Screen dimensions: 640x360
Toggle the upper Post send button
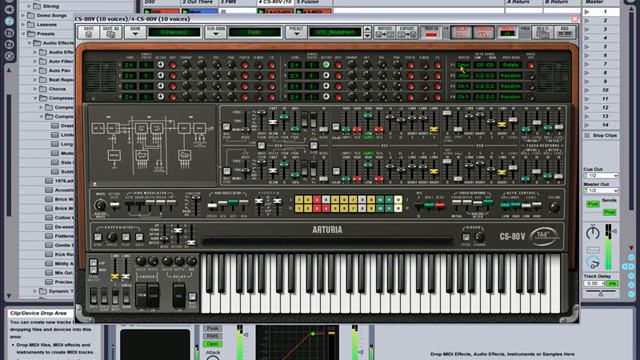pos(593,203)
